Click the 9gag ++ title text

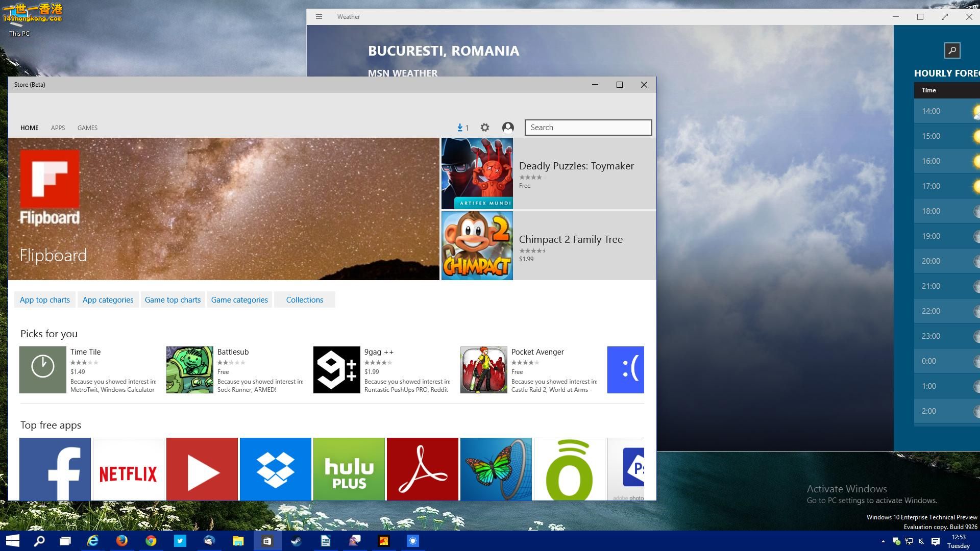(379, 352)
